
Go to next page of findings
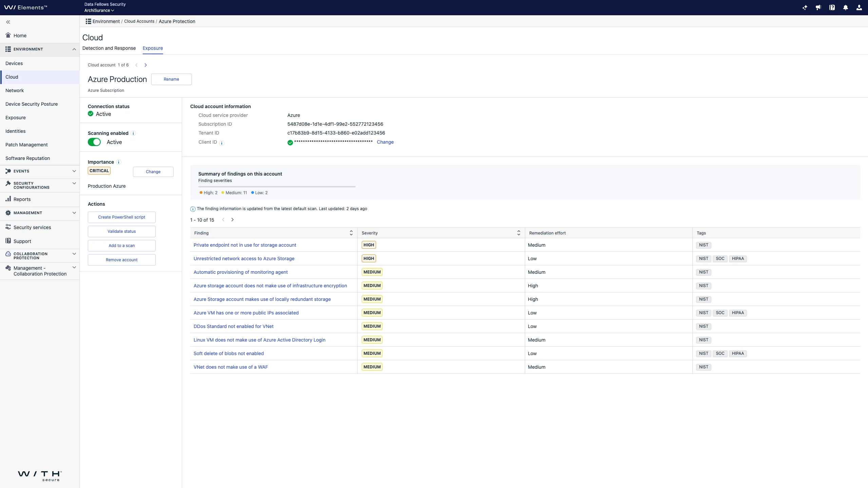click(x=232, y=220)
